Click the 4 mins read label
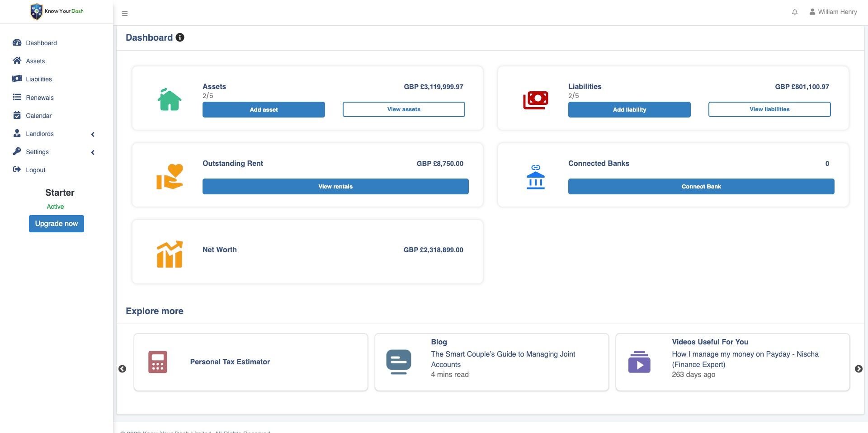 tap(450, 374)
